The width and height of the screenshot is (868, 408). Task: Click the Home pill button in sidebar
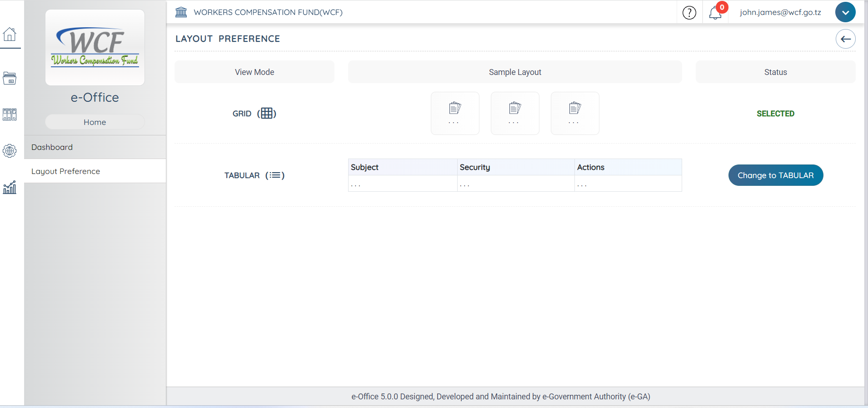tap(95, 122)
